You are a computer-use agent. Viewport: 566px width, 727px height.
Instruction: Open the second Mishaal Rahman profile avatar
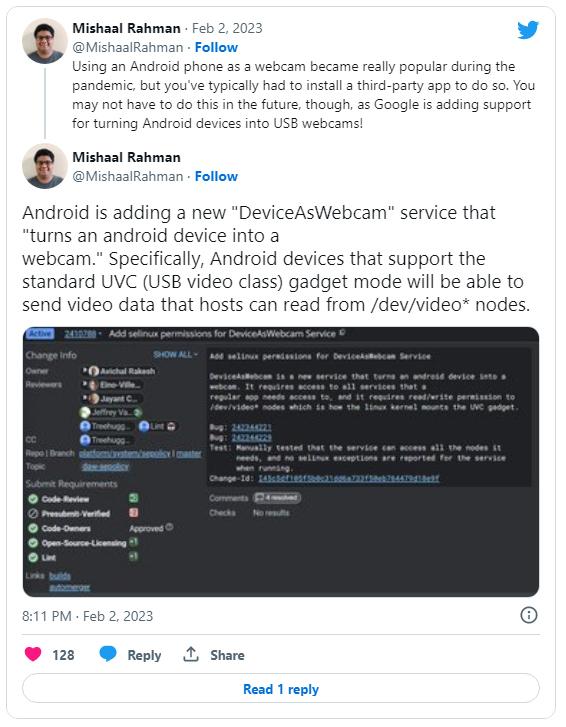click(45, 166)
